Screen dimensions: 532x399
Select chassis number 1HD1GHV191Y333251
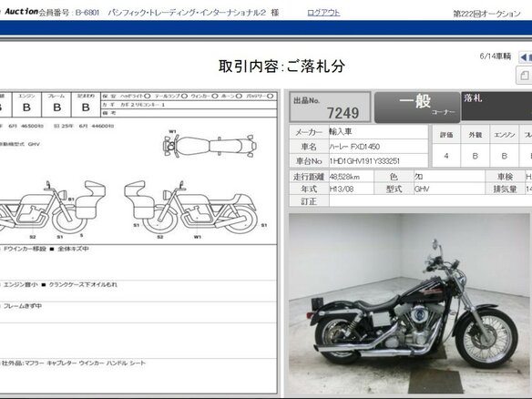coord(364,161)
